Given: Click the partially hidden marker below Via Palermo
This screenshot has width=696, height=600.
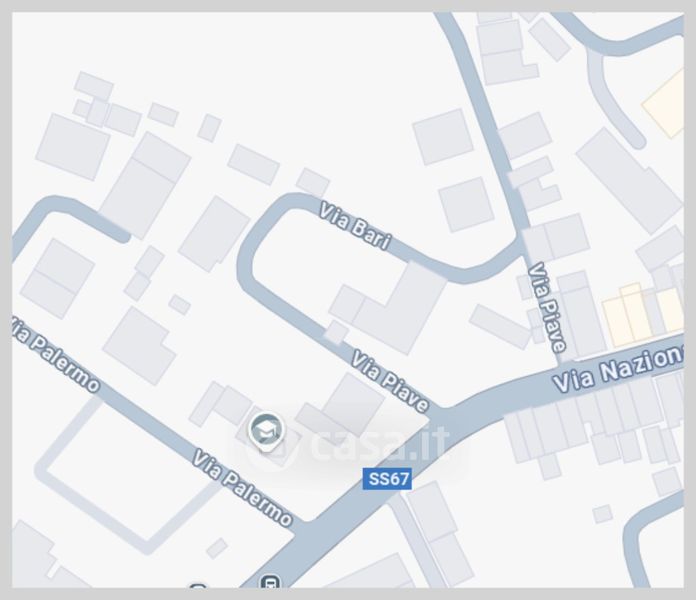Looking at the screenshot, I should [x=198, y=586].
